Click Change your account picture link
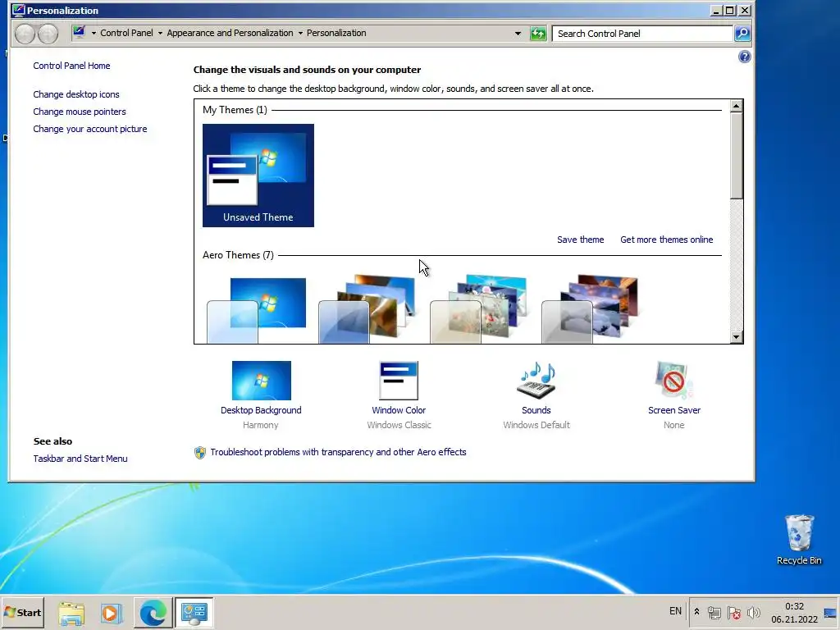This screenshot has height=630, width=840. (x=90, y=129)
